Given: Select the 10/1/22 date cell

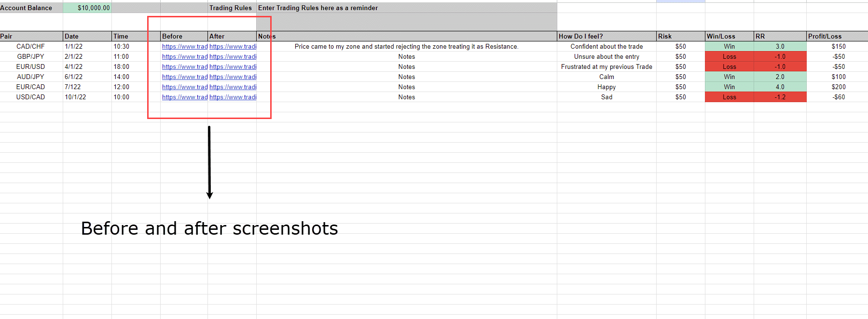Looking at the screenshot, I should (87, 97).
